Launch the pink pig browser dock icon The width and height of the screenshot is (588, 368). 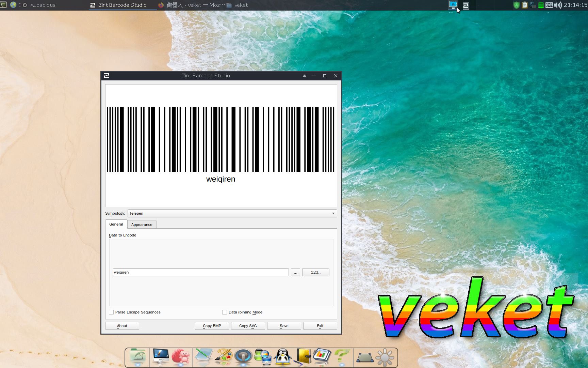click(x=181, y=357)
